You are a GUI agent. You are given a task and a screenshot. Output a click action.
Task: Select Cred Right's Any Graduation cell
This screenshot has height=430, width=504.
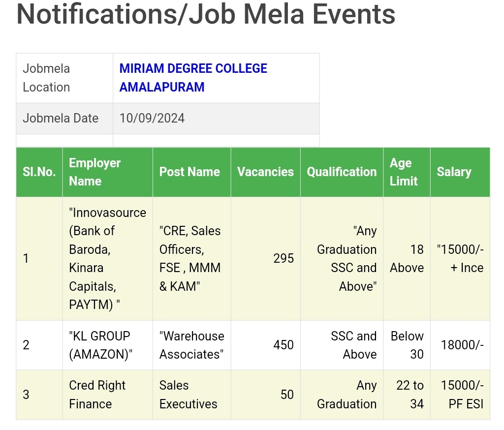342,395
